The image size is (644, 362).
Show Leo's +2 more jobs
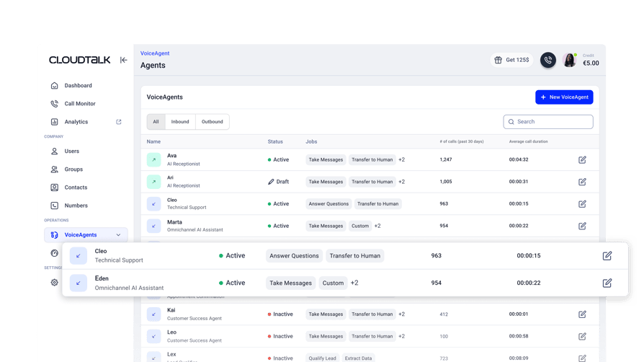401,337
